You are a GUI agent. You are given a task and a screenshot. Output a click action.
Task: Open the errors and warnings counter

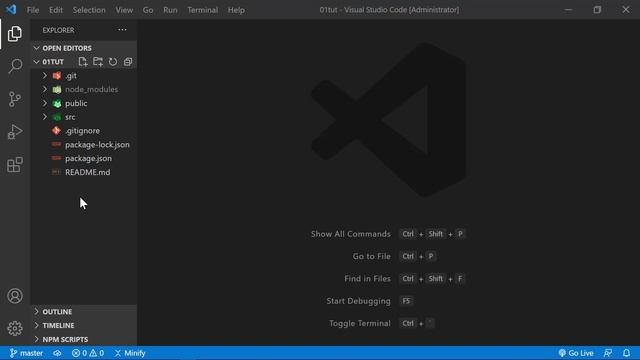(x=88, y=353)
